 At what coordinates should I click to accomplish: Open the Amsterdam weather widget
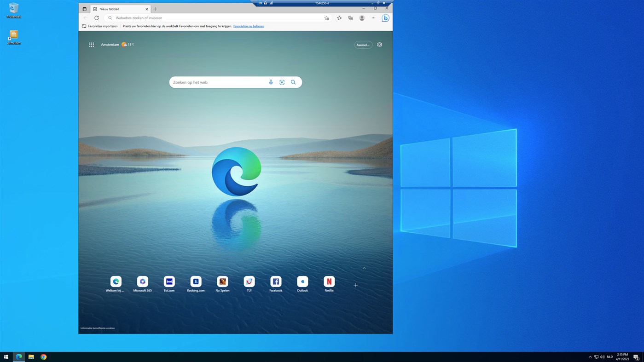click(x=117, y=45)
